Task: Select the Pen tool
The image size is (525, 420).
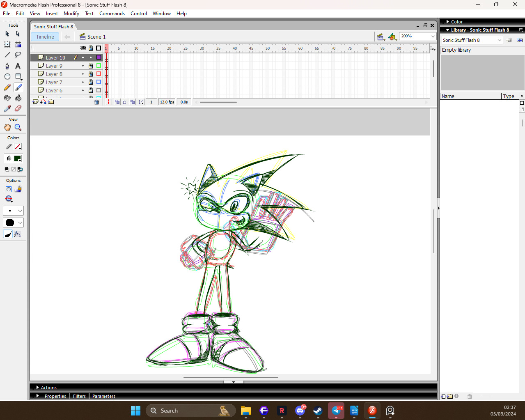Action: point(7,66)
